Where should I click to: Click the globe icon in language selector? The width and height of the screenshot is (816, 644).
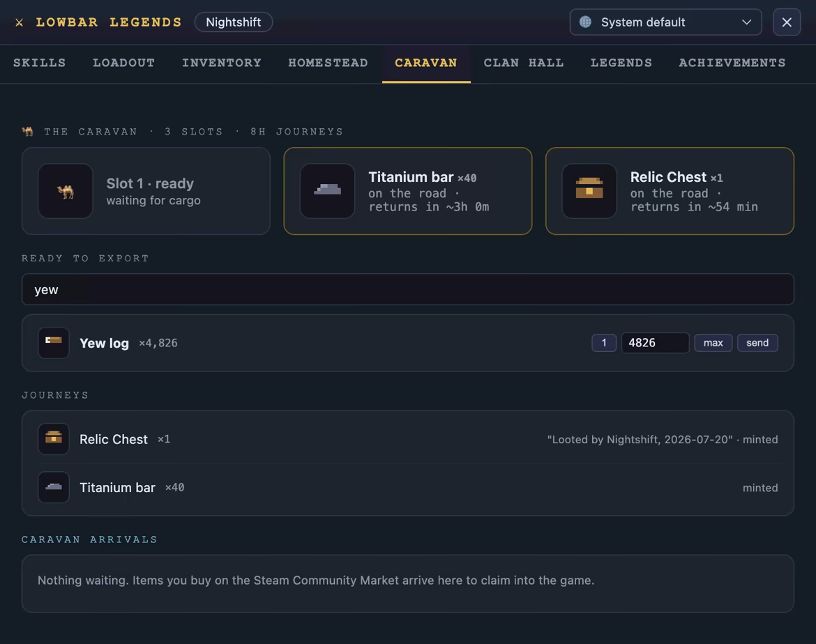(585, 22)
